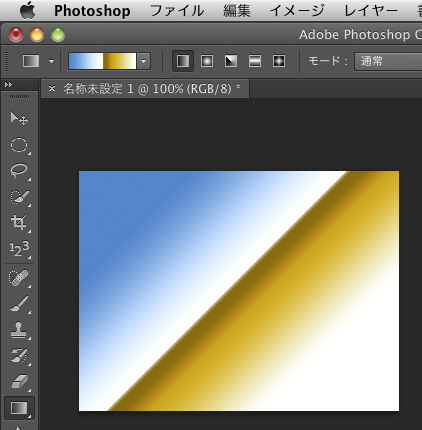
Task: Select the Crop tool
Action: (x=19, y=223)
